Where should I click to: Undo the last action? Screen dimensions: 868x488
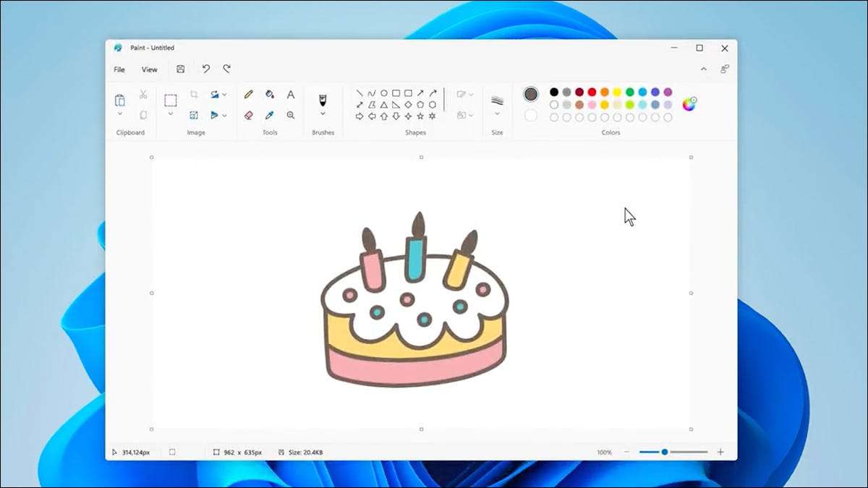pyautogui.click(x=205, y=69)
